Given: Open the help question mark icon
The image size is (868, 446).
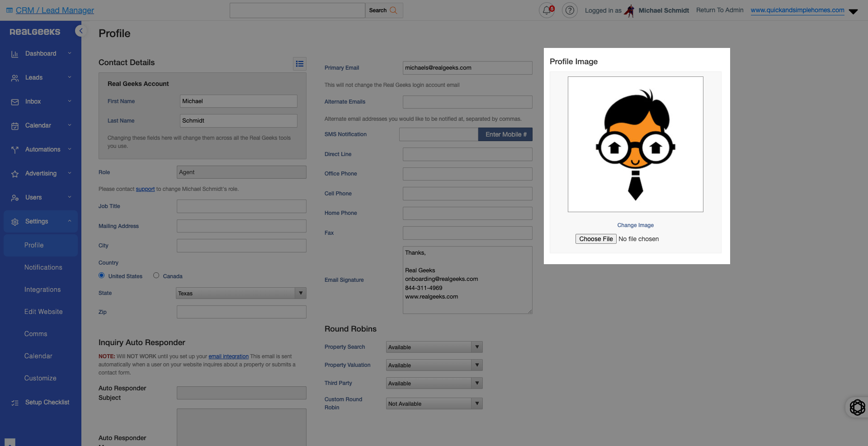Looking at the screenshot, I should point(570,10).
